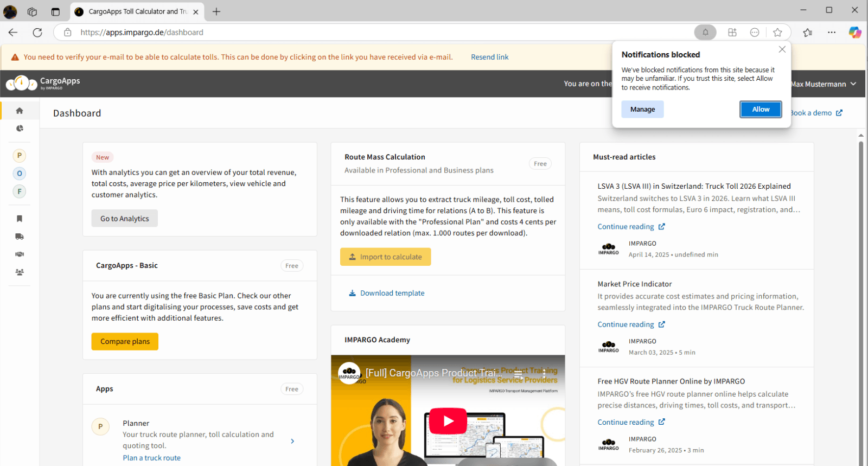Click the Allow notifications button

tap(761, 110)
